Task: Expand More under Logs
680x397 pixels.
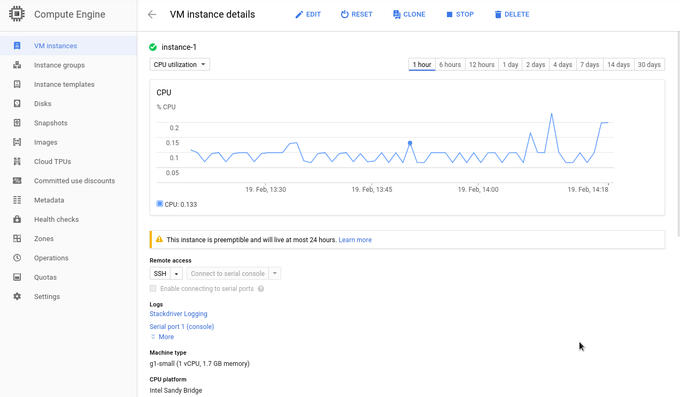Action: 162,337
